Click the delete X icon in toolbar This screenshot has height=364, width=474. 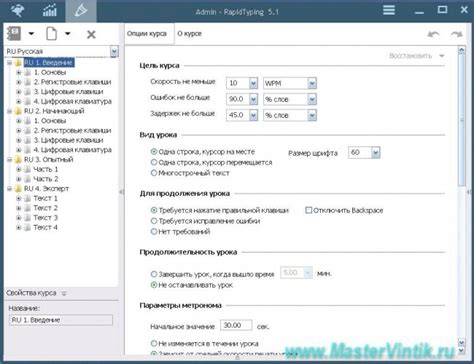[x=91, y=34]
